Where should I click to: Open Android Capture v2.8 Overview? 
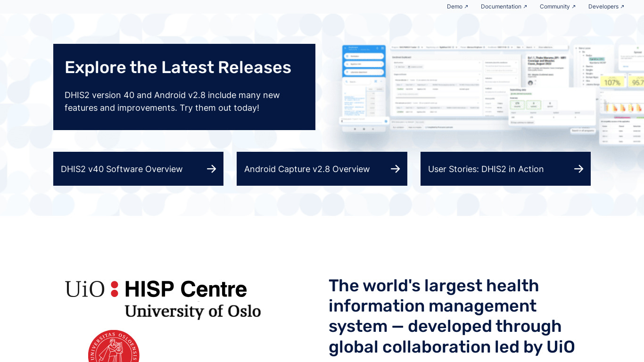pyautogui.click(x=322, y=169)
